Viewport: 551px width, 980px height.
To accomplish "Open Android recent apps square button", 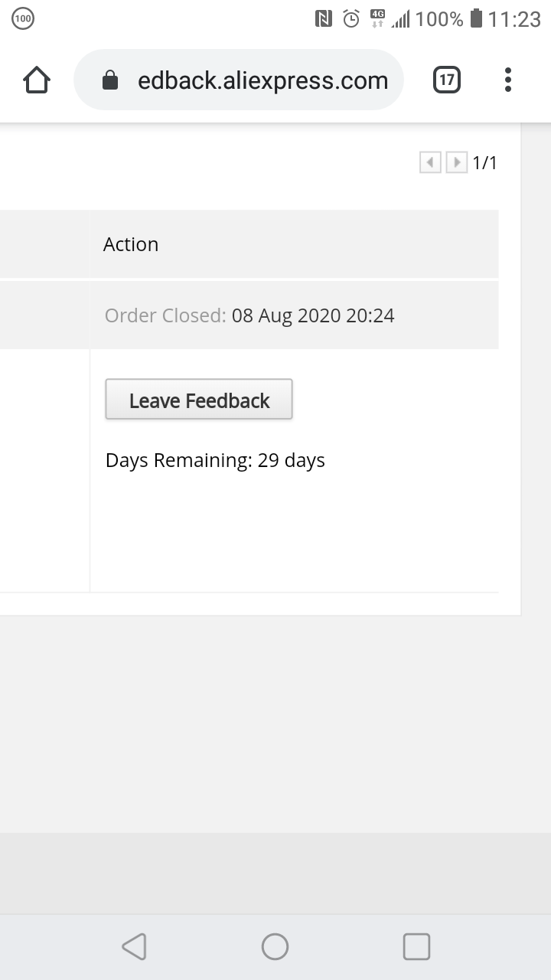I will tap(416, 946).
